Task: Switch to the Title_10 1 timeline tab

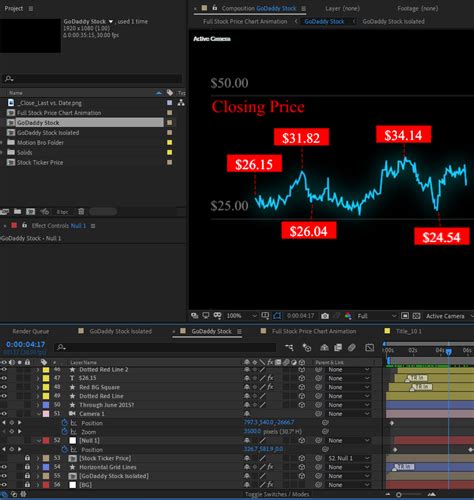Action: [408, 331]
